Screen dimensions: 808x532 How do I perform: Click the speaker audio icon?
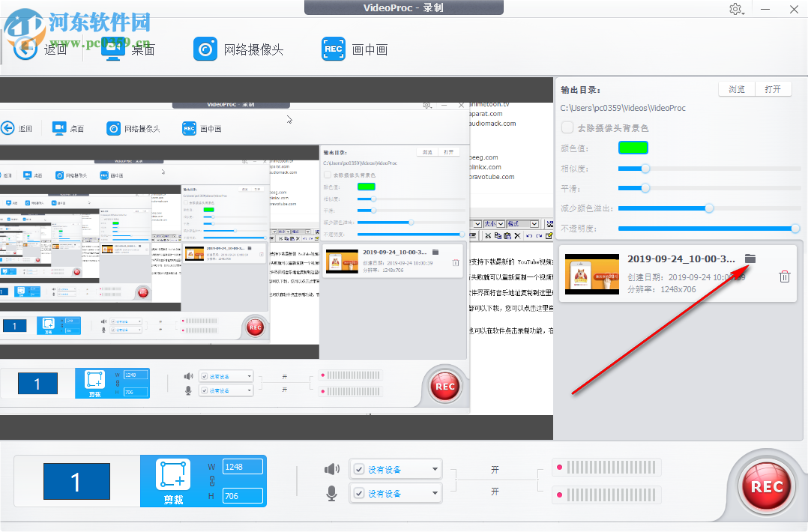point(331,468)
